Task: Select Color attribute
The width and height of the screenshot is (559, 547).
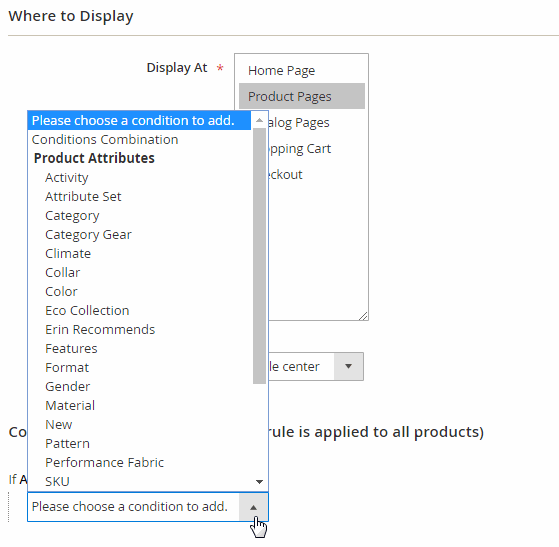Action: pos(139,291)
